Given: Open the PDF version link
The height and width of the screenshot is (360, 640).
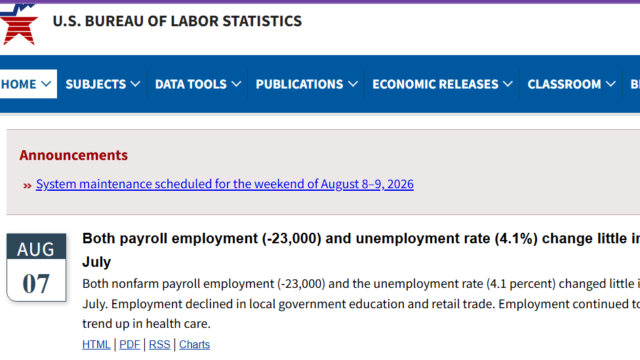Looking at the screenshot, I should [x=130, y=344].
